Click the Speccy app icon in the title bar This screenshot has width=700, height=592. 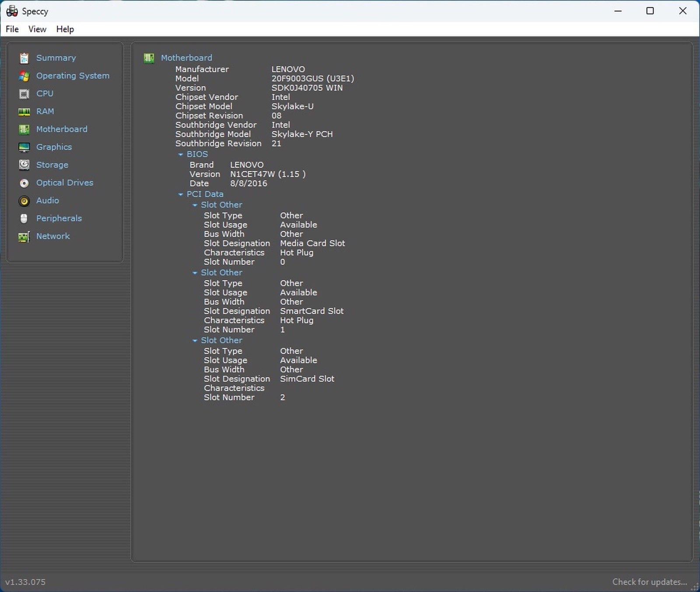pos(12,11)
